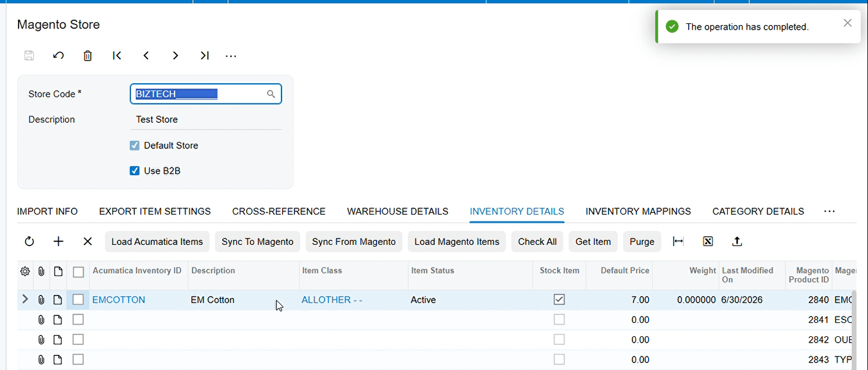Select the product 2843 row checkbox
The image size is (868, 370).
pyautogui.click(x=78, y=359)
